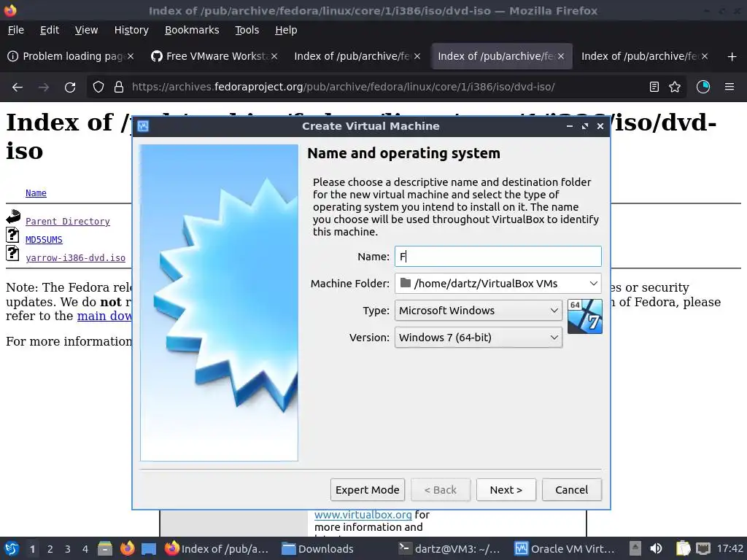The height and width of the screenshot is (560, 747).
Task: Reload the current Firefox page
Action: pos(70,87)
